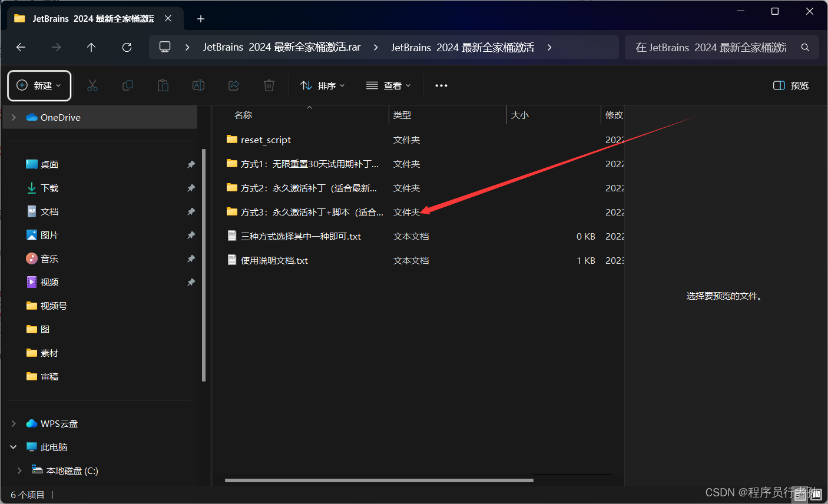Click the JetBrains 2024 最新全家桶激活.rar breadcrumb
Screen dimensions: 828x504
coord(281,47)
